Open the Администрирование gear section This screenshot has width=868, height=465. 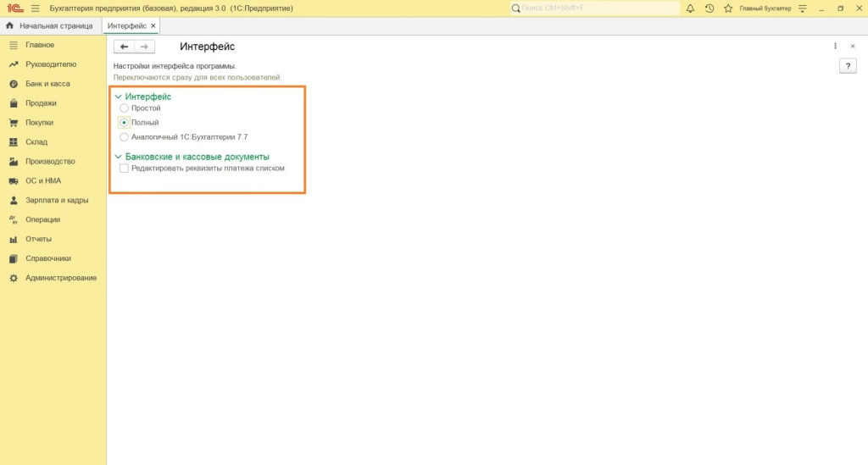(x=60, y=278)
